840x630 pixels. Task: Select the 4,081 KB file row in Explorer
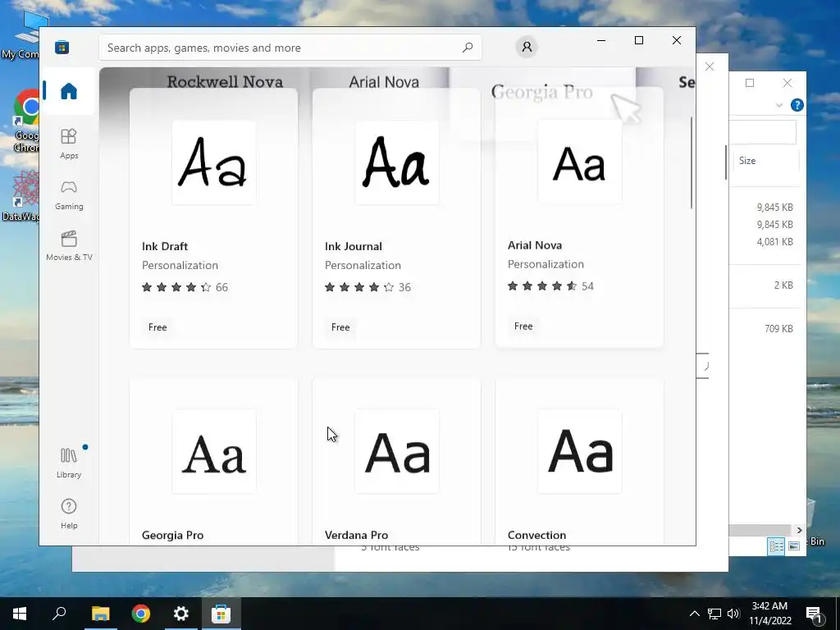click(x=767, y=242)
